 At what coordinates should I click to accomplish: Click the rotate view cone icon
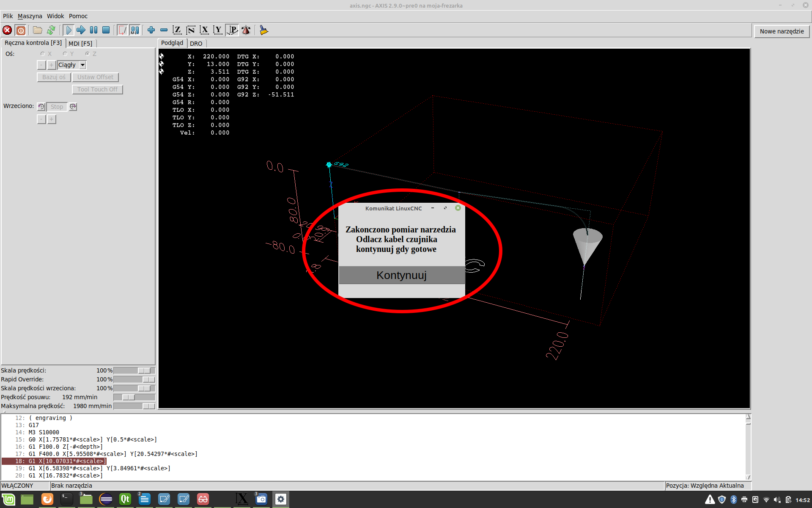[x=246, y=30]
